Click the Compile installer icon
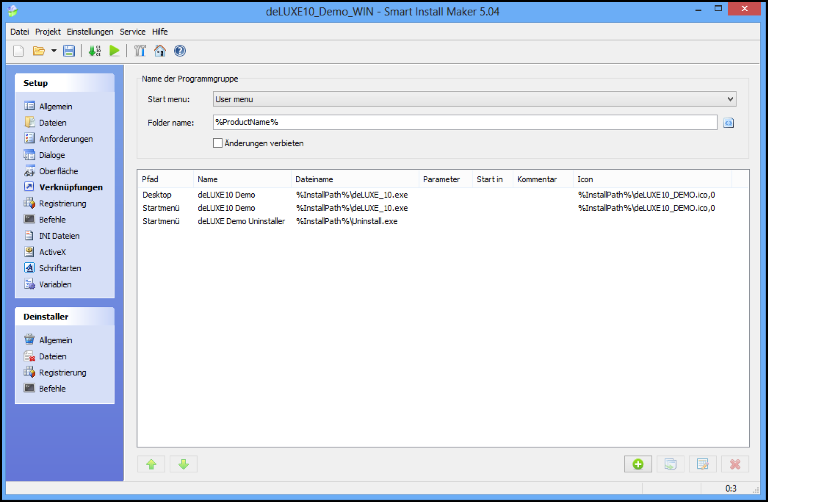 pyautogui.click(x=95, y=51)
